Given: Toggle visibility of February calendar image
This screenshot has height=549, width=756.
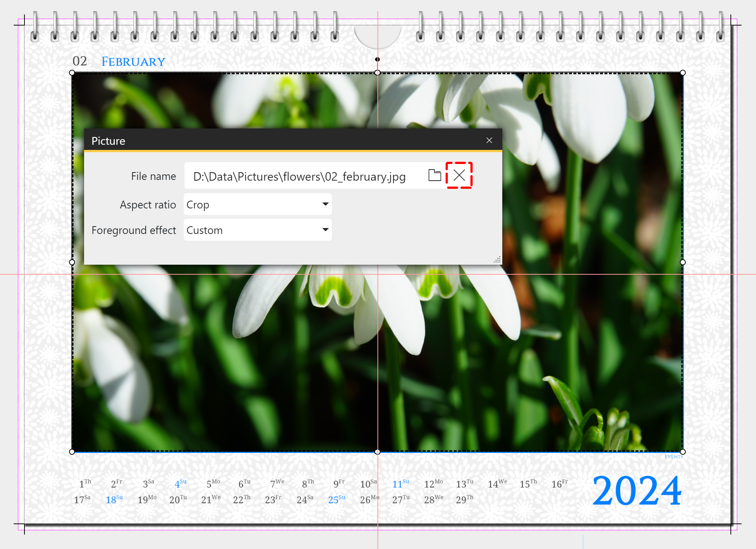Looking at the screenshot, I should (x=460, y=175).
